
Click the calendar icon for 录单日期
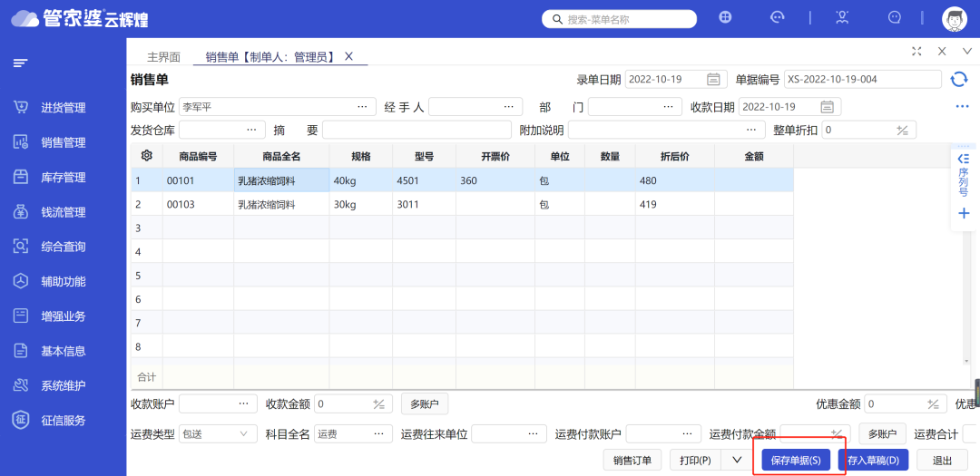(714, 80)
